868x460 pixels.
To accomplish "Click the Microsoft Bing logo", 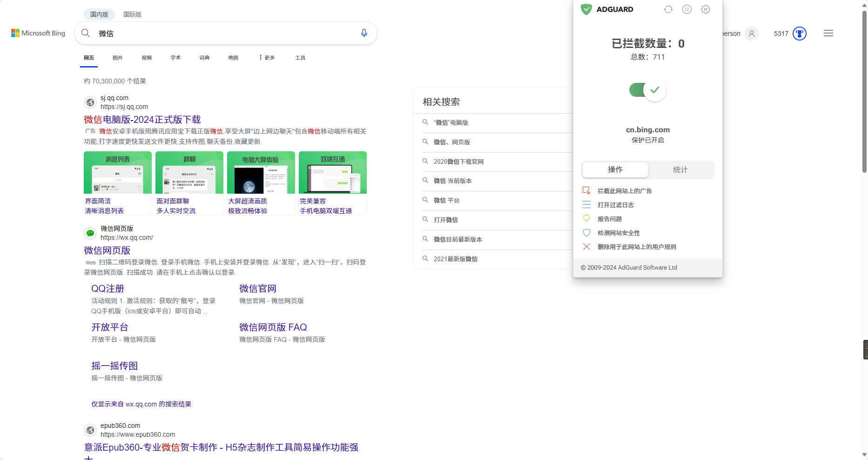I will pos(38,33).
